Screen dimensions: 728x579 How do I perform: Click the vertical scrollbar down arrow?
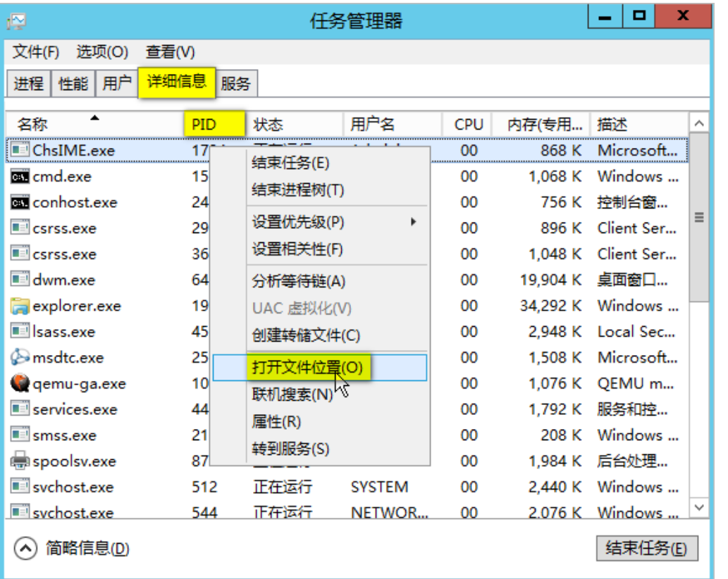click(699, 507)
